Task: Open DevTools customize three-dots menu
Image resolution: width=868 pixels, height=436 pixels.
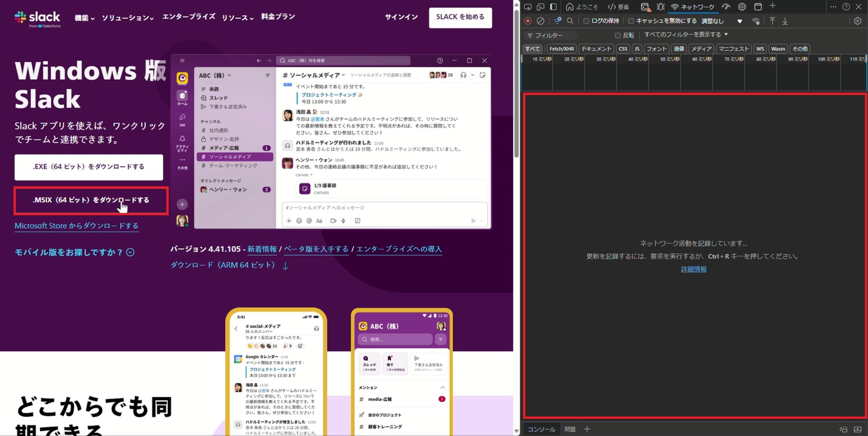Action: (x=833, y=7)
